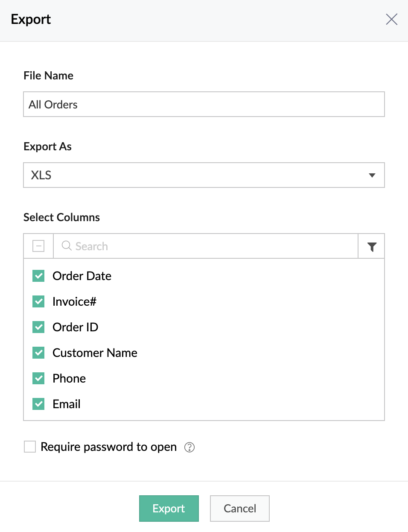The width and height of the screenshot is (408, 532).
Task: Uncheck the Customer Name column
Action: coord(38,353)
